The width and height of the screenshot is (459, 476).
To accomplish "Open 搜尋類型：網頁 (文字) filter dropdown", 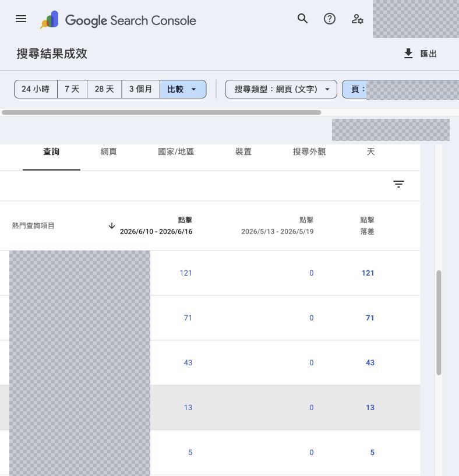I will pyautogui.click(x=281, y=89).
